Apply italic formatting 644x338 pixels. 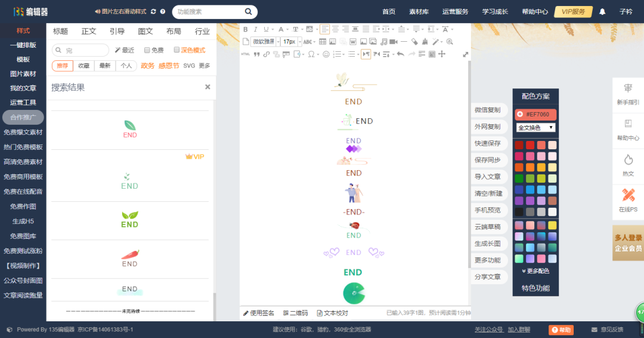pyautogui.click(x=255, y=29)
